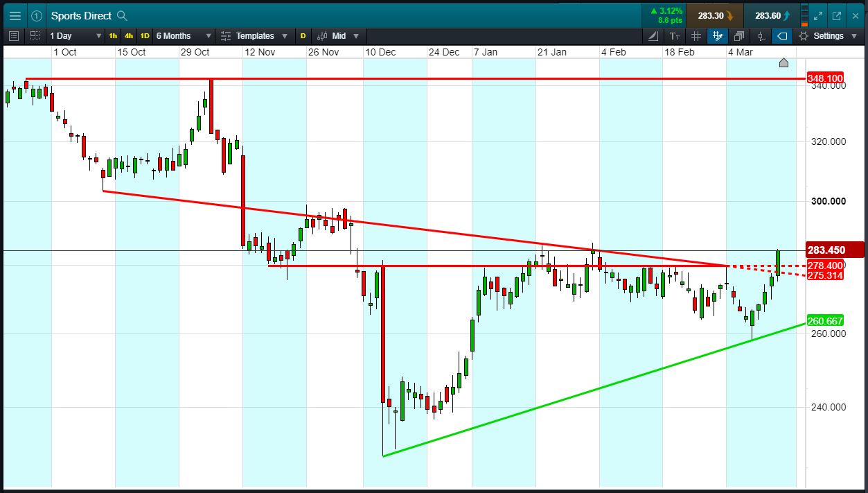Click the 10 Dec date on time axis

pos(381,52)
